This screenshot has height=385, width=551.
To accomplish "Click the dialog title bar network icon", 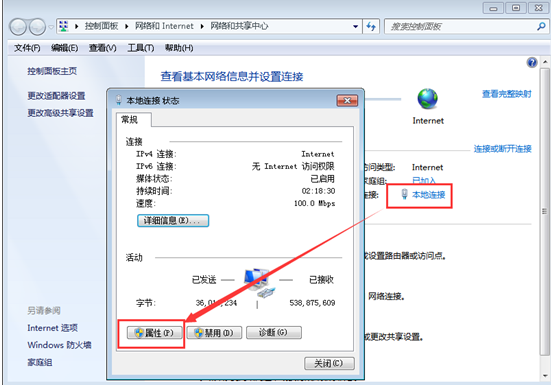I will tap(119, 100).
